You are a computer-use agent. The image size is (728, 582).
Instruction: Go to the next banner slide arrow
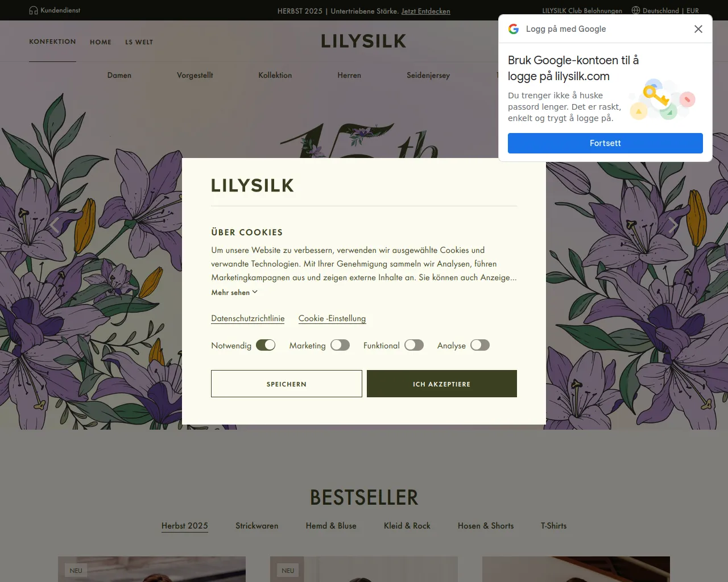[x=673, y=225]
